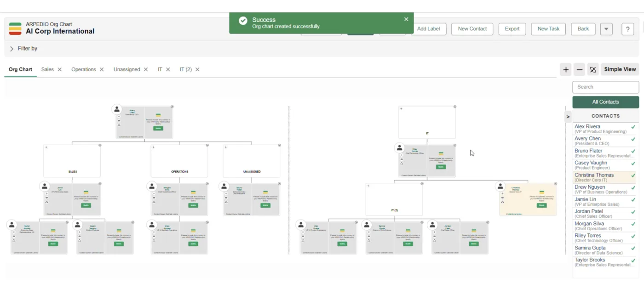
Task: Click the plus icon in the SALES box
Action: pos(46,147)
